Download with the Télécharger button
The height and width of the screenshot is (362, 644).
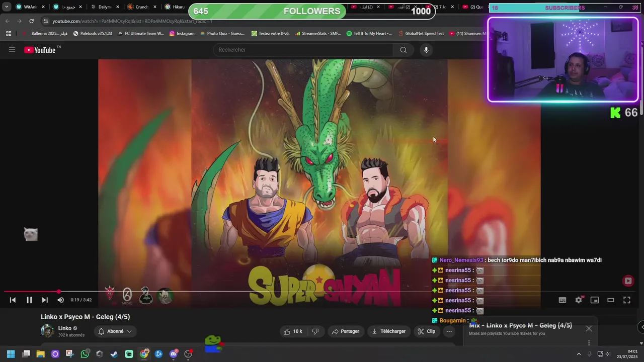click(x=388, y=331)
